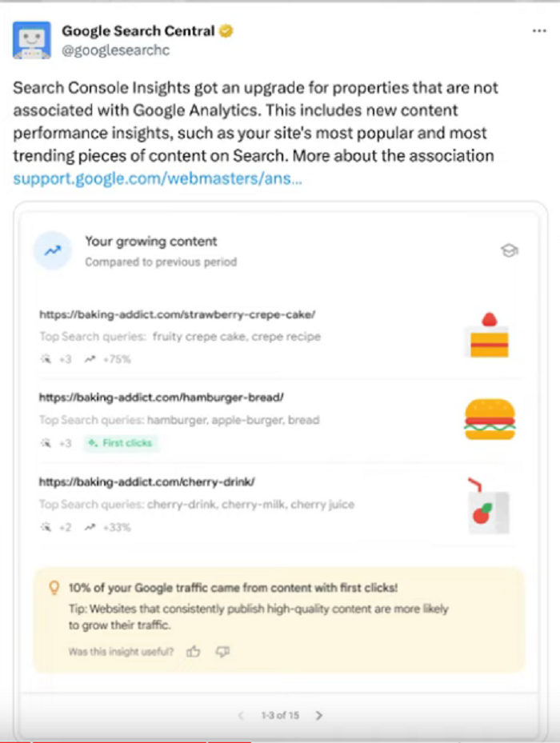Go to next page of content results
Screen dimensions: 560x743
318,715
